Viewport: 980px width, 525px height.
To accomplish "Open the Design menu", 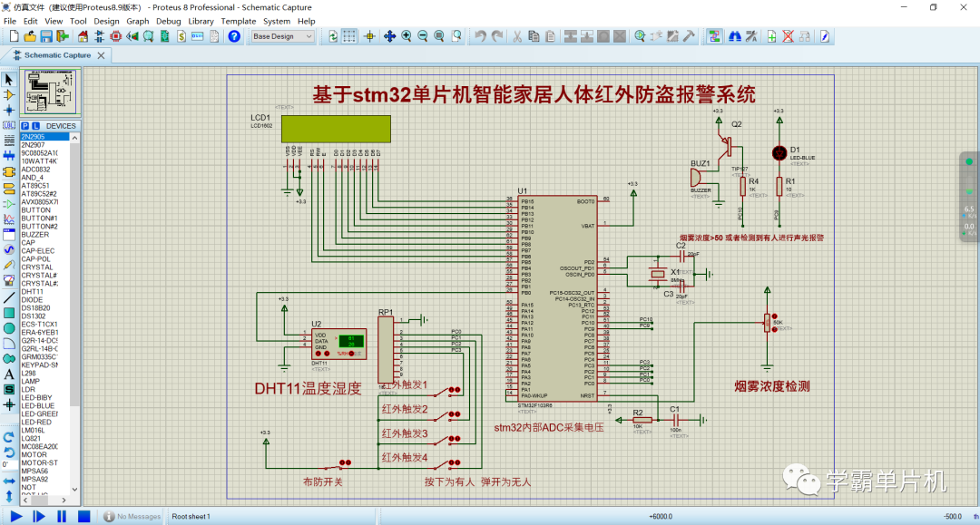I will pyautogui.click(x=106, y=21).
